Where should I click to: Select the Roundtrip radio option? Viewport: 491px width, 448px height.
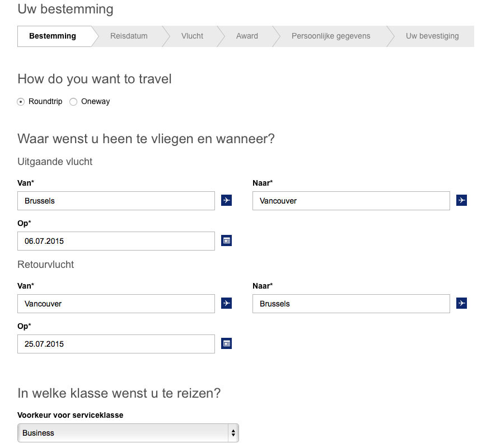click(x=21, y=102)
